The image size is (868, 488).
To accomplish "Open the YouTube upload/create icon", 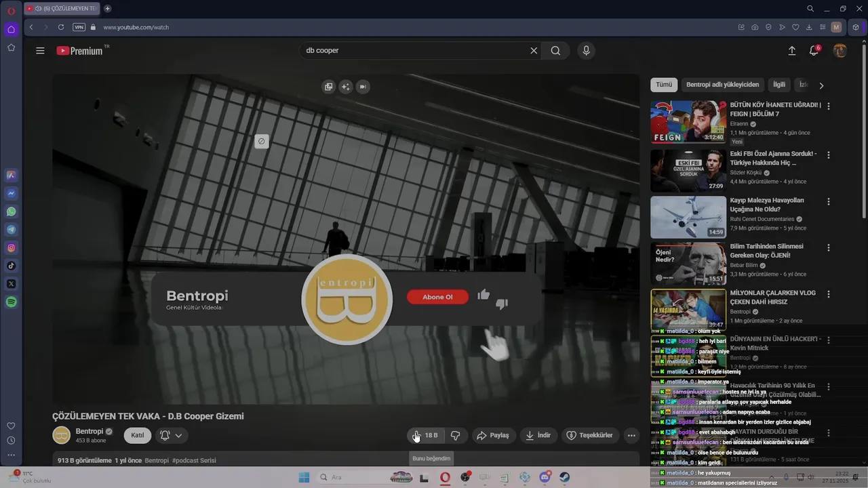I will point(791,51).
